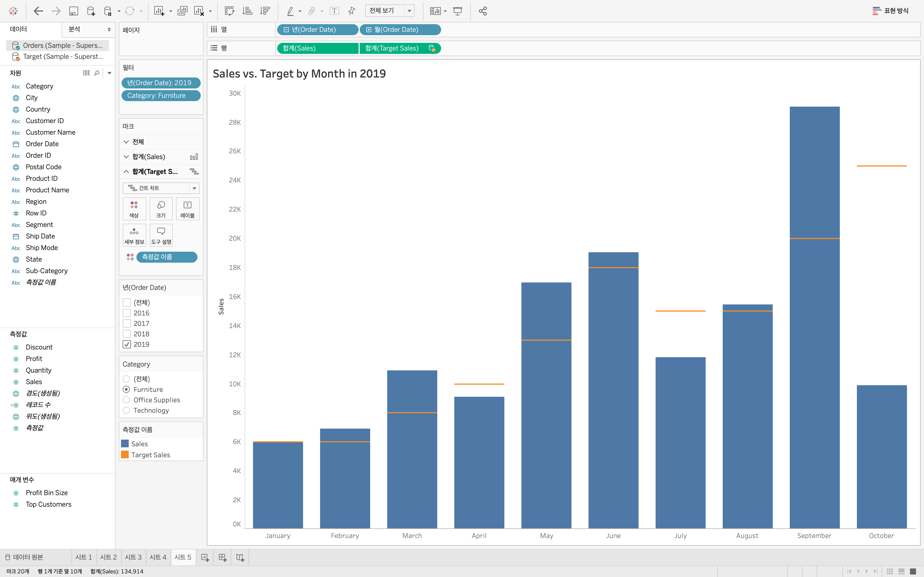Open the Label mark card
924x577 pixels.
pos(187,209)
